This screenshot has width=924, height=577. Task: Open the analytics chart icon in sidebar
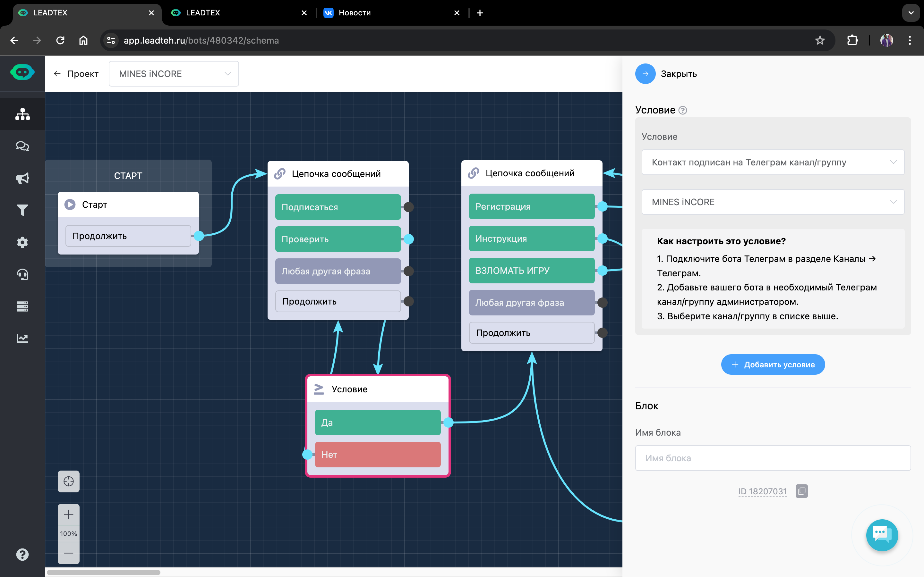[22, 339]
